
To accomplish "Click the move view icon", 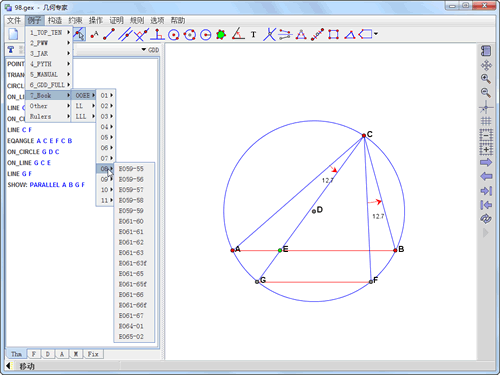I will [486, 65].
